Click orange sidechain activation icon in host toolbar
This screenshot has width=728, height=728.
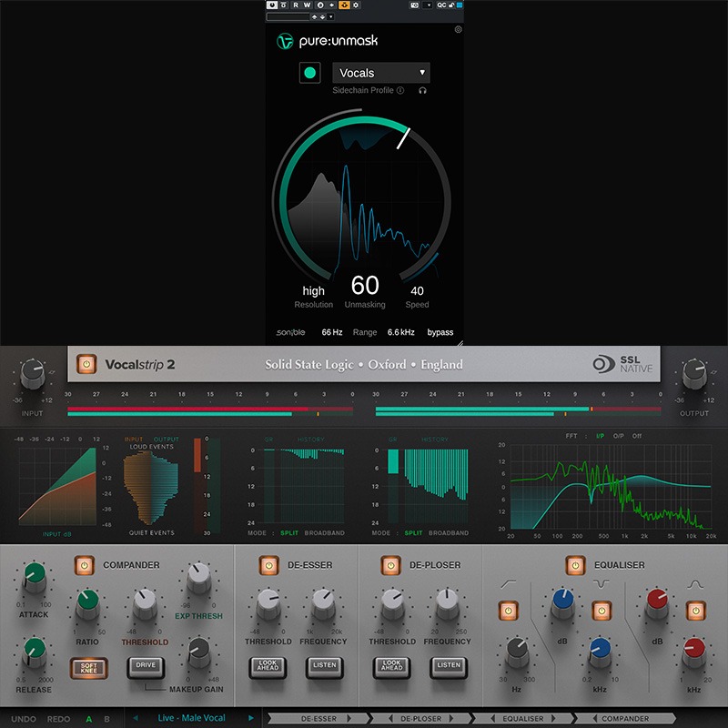click(x=344, y=5)
